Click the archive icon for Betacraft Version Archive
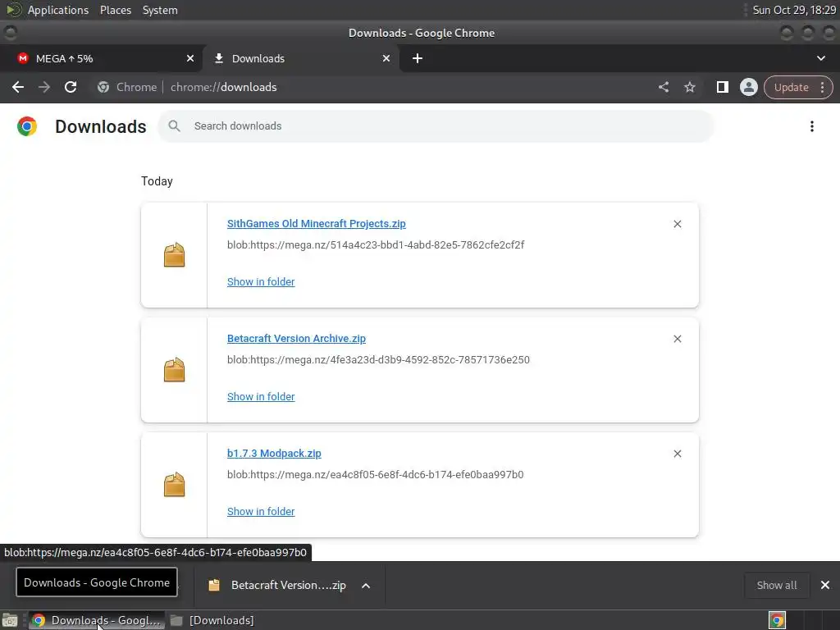Screen dimensions: 840x630 click(x=174, y=370)
